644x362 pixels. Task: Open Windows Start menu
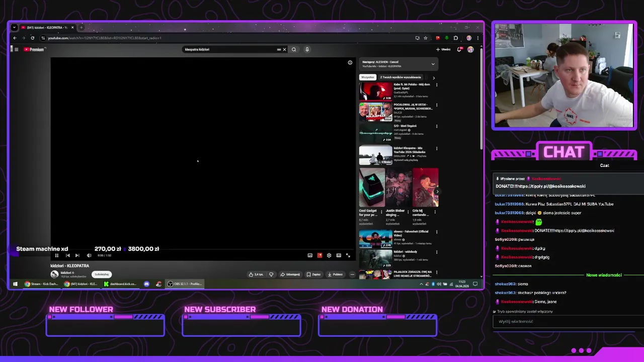pos(15,284)
